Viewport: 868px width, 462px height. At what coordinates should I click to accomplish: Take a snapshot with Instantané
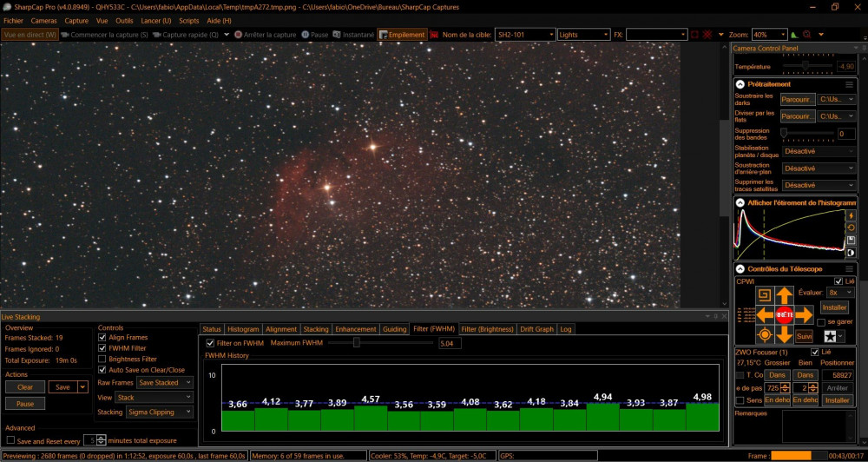pyautogui.click(x=353, y=35)
